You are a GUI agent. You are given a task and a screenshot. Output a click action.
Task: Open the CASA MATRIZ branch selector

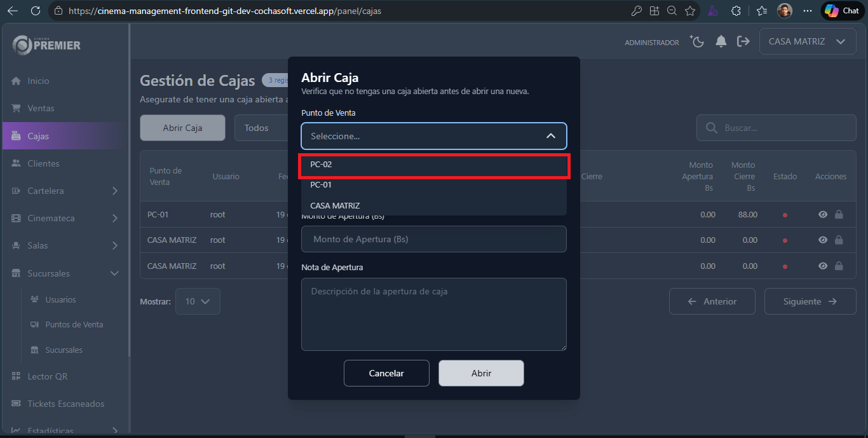[807, 41]
